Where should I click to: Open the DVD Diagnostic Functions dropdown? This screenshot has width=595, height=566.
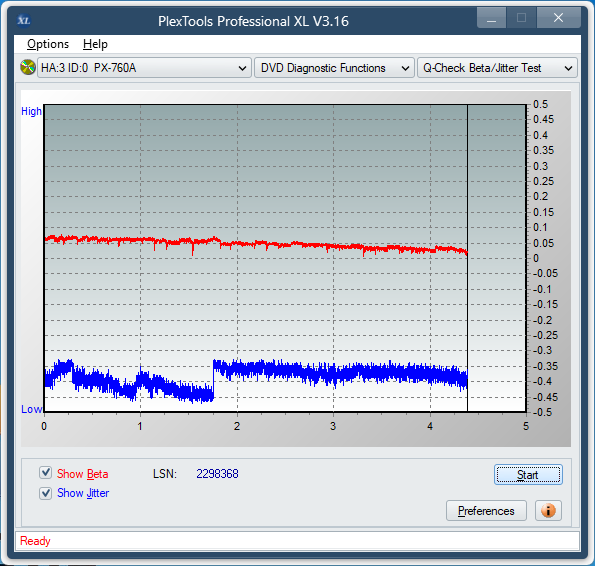point(334,68)
